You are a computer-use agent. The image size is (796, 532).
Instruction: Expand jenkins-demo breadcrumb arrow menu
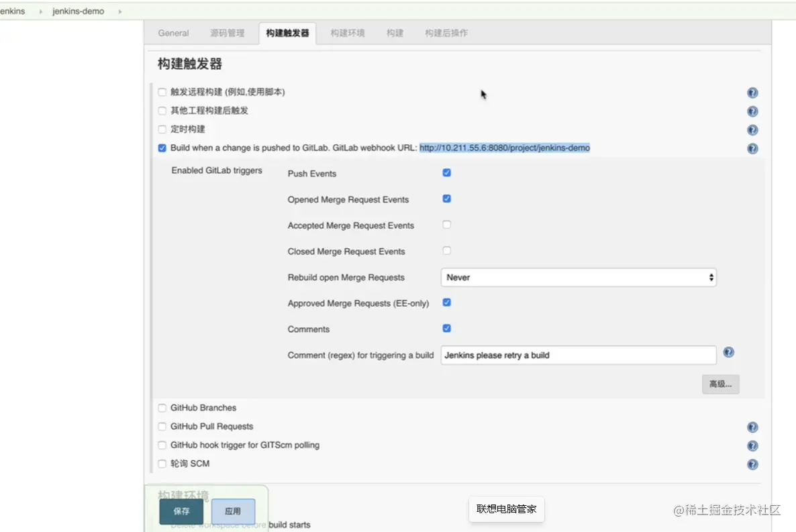click(x=120, y=11)
